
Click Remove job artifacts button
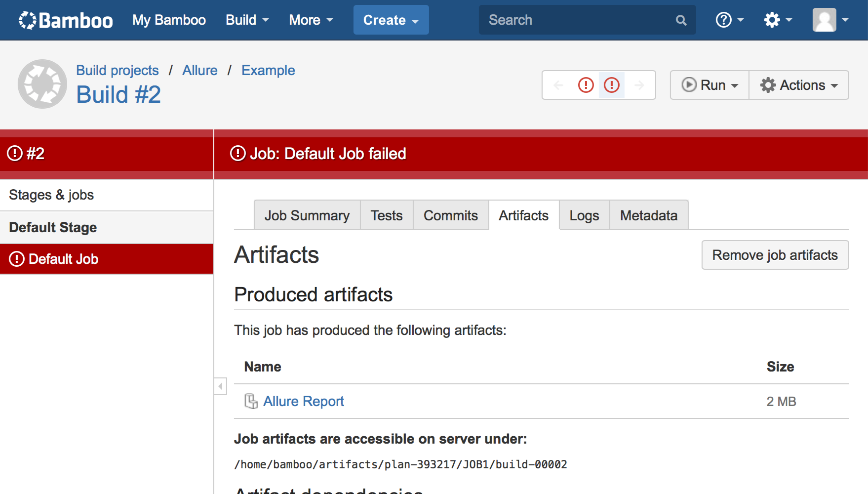pos(775,255)
